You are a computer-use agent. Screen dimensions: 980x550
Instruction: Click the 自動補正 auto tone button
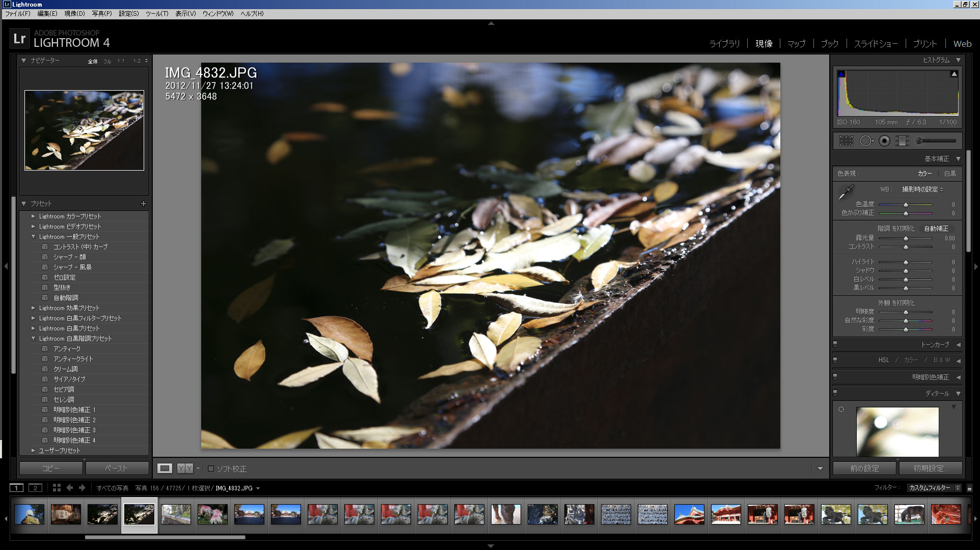click(936, 229)
